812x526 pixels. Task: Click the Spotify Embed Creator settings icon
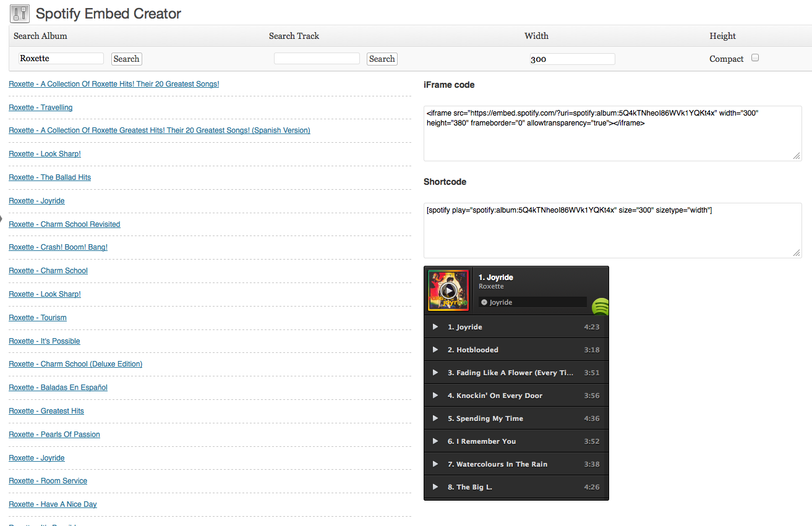click(x=20, y=12)
